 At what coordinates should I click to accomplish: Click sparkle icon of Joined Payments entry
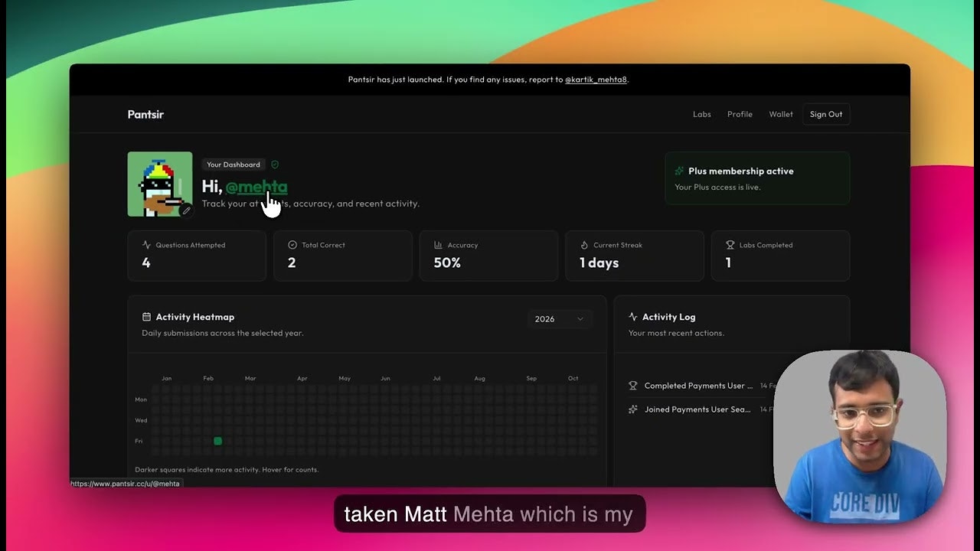click(633, 409)
